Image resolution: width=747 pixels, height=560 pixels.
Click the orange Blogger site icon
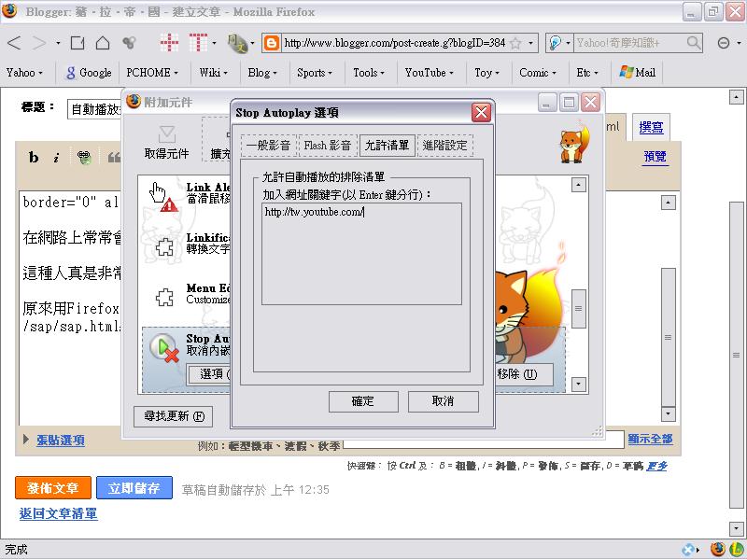(272, 43)
